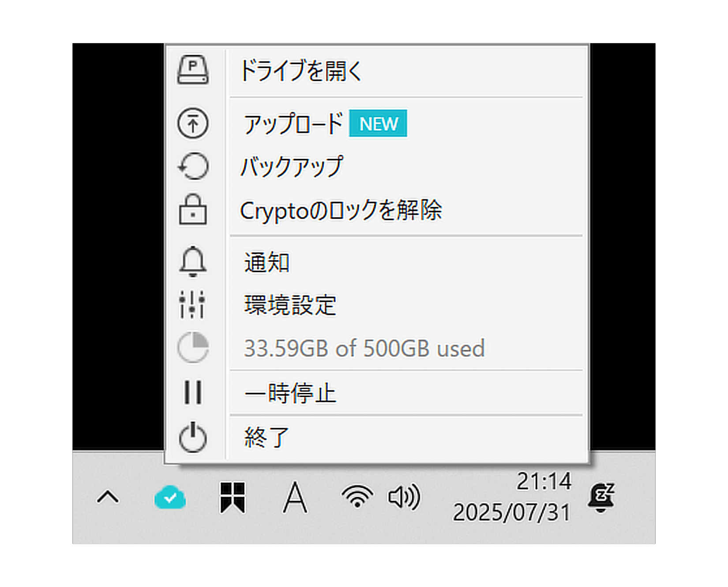The width and height of the screenshot is (728, 587).
Task: Click the preferences sliders icon
Action: (192, 304)
